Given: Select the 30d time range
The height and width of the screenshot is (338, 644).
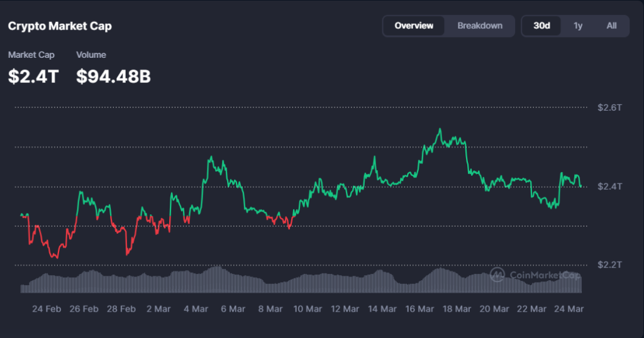Looking at the screenshot, I should 541,26.
